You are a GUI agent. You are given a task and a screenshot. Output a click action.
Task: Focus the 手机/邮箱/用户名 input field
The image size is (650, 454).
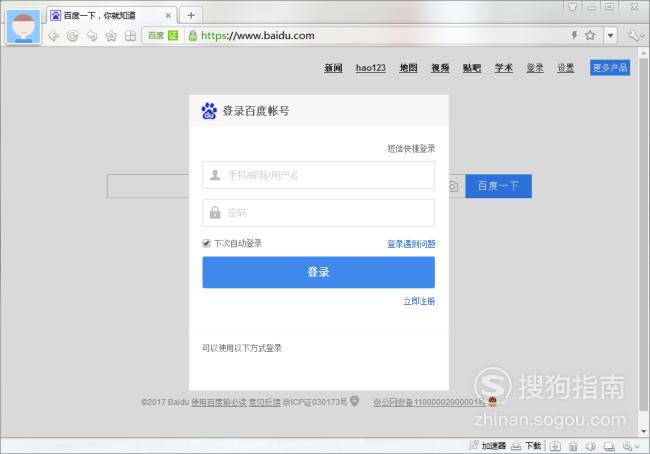click(318, 175)
